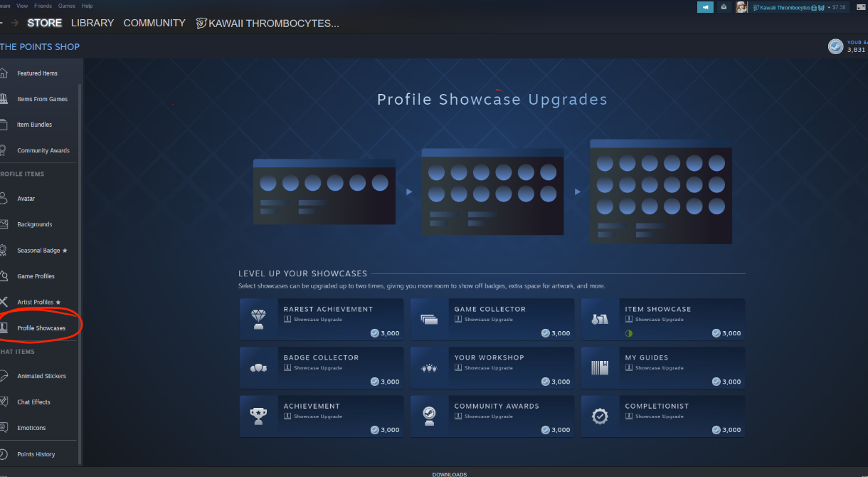The height and width of the screenshot is (477, 868).
Task: Open the LIBRARY tab
Action: pyautogui.click(x=92, y=23)
